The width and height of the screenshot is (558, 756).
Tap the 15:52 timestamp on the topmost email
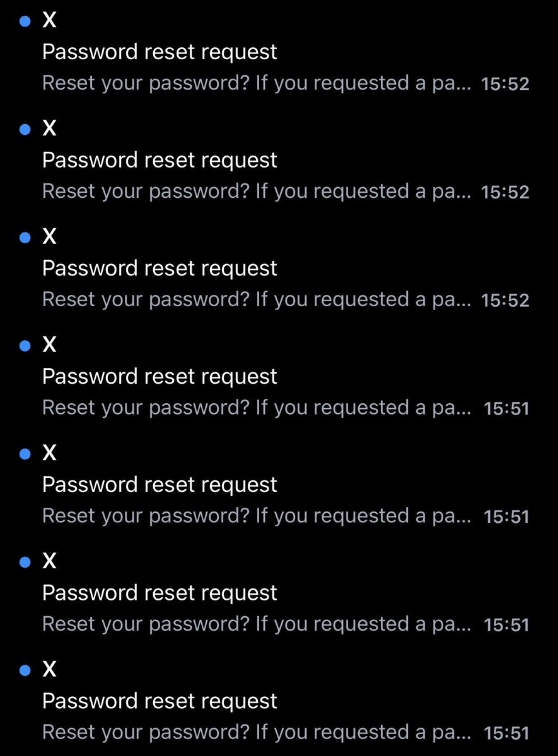(x=505, y=84)
